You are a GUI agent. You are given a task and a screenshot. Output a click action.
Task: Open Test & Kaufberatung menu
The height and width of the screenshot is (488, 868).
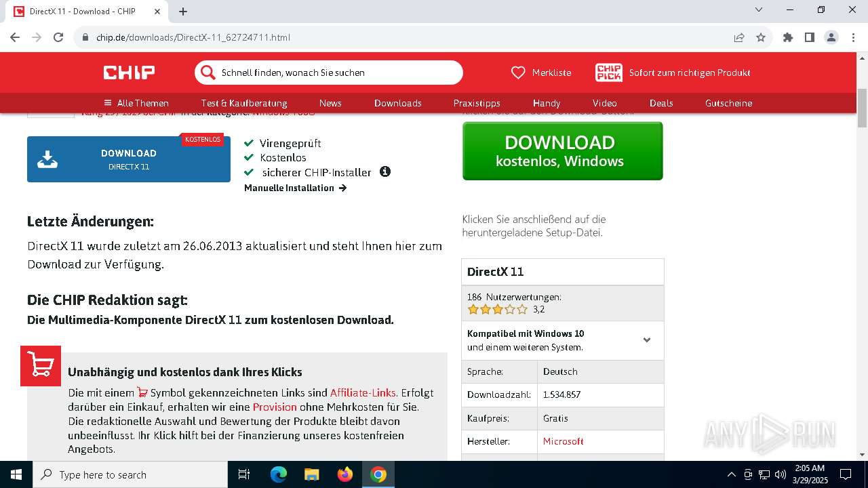pos(244,103)
